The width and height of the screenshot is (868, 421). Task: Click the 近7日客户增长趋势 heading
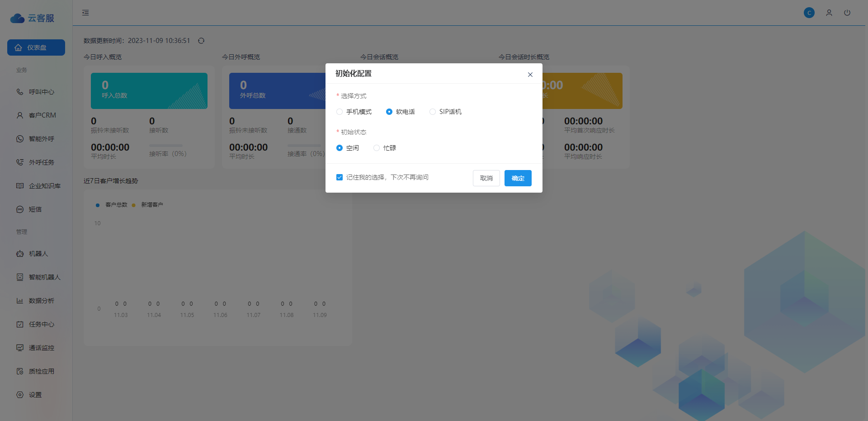tap(111, 181)
